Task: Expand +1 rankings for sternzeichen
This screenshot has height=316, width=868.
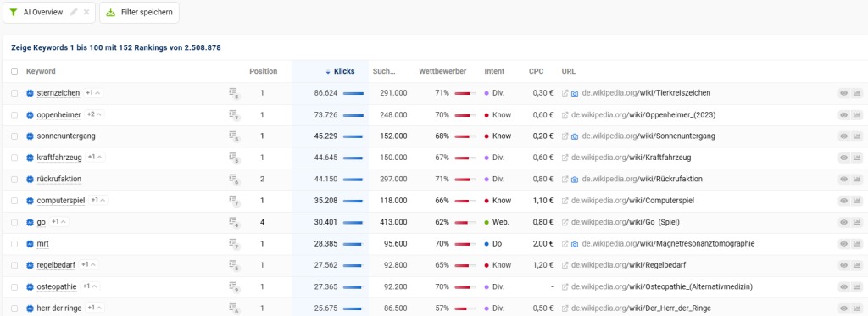Action: click(x=93, y=93)
